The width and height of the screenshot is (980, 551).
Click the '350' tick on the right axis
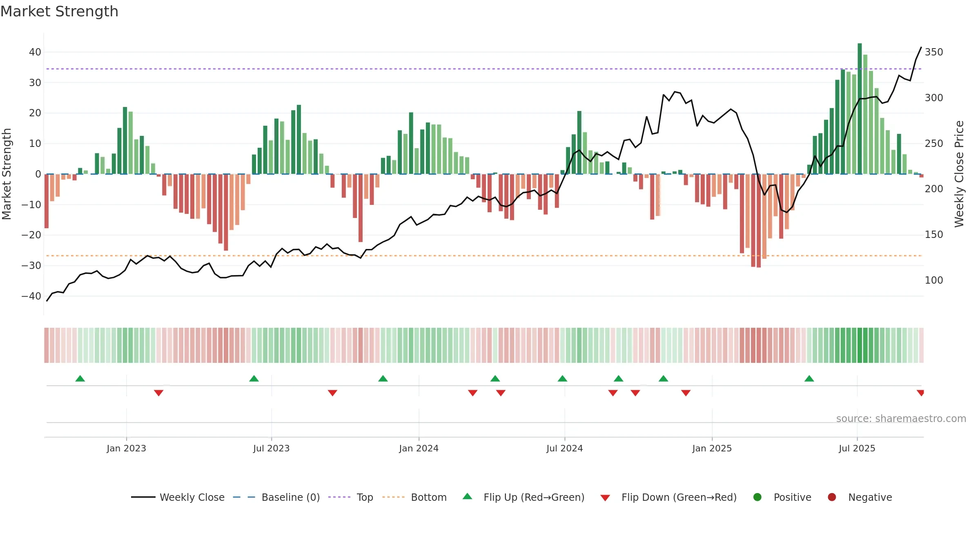pyautogui.click(x=934, y=52)
